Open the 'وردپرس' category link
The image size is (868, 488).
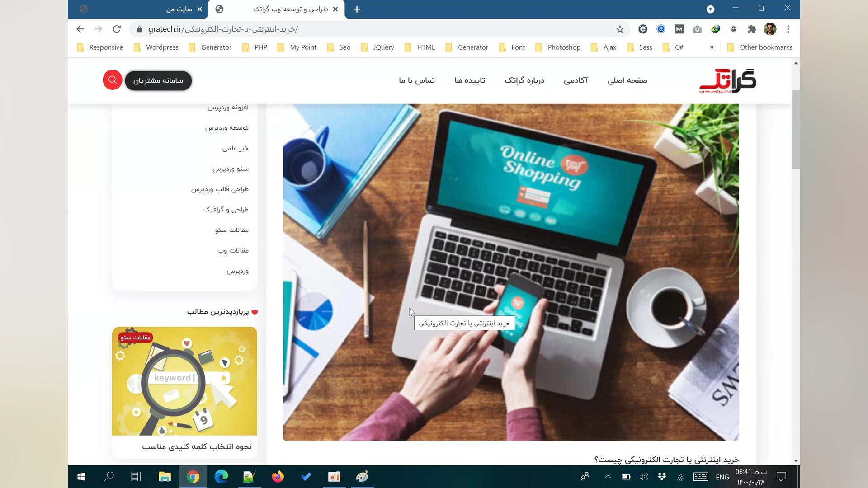237,271
